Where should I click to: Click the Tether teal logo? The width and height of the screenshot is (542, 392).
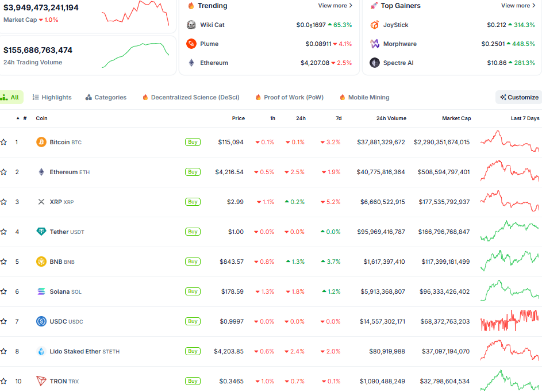coord(41,231)
